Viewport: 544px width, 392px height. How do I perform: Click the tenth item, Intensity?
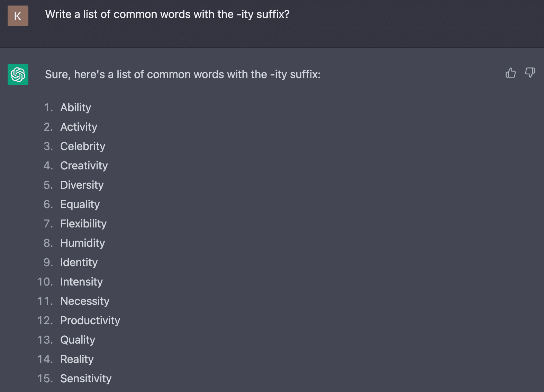(82, 282)
